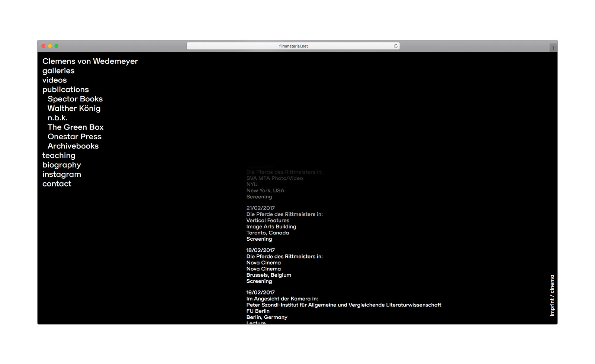Go to the galleries section
Screen dimensions: 595x364
click(58, 71)
